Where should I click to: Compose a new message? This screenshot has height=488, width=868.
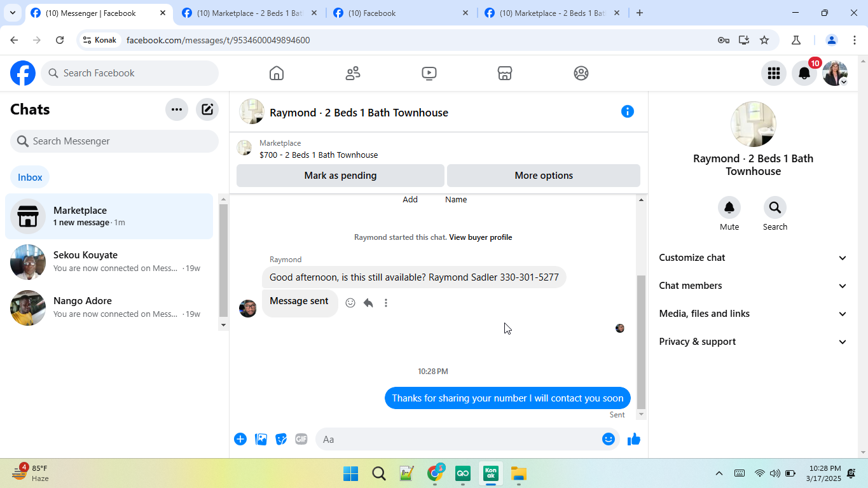click(207, 109)
